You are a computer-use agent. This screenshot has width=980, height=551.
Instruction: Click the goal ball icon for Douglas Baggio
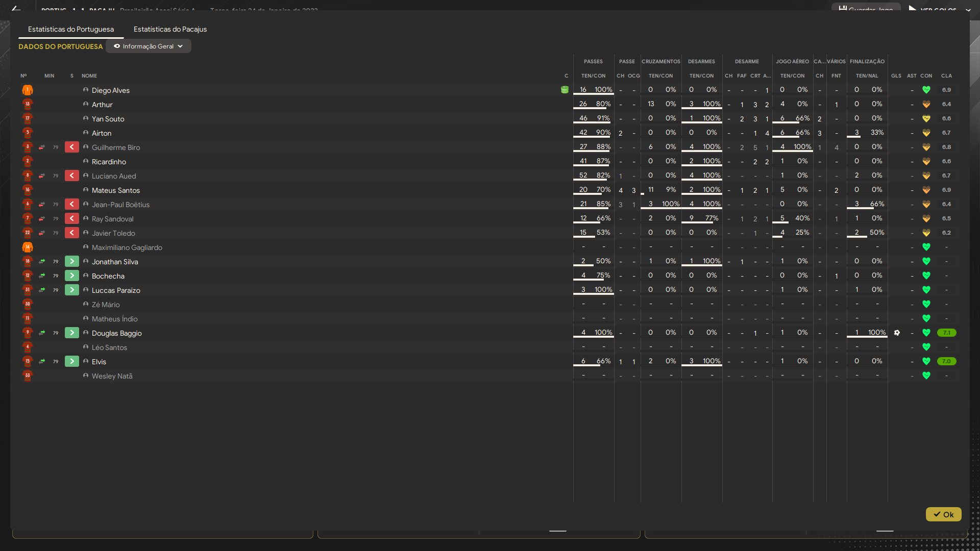click(897, 333)
